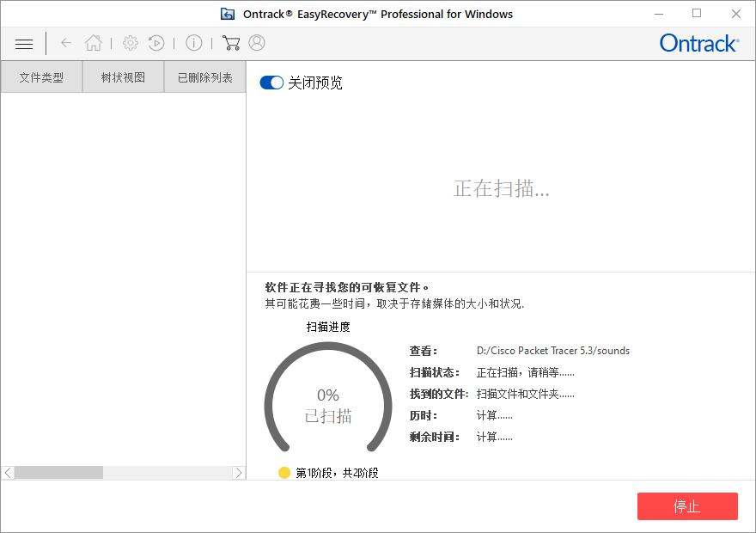The width and height of the screenshot is (756, 533).
Task: Click the back arrow icon
Action: pos(65,43)
